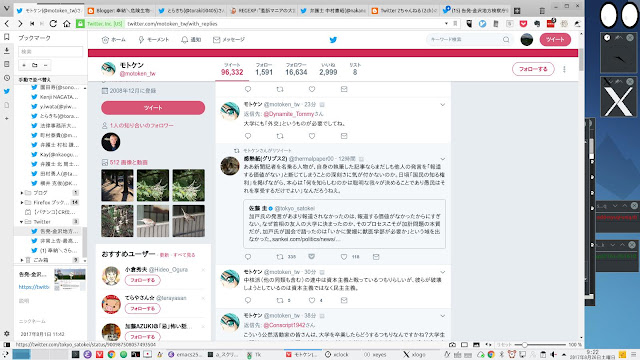
Task: Capture page with the status bar camera icon
Action: click(452, 345)
